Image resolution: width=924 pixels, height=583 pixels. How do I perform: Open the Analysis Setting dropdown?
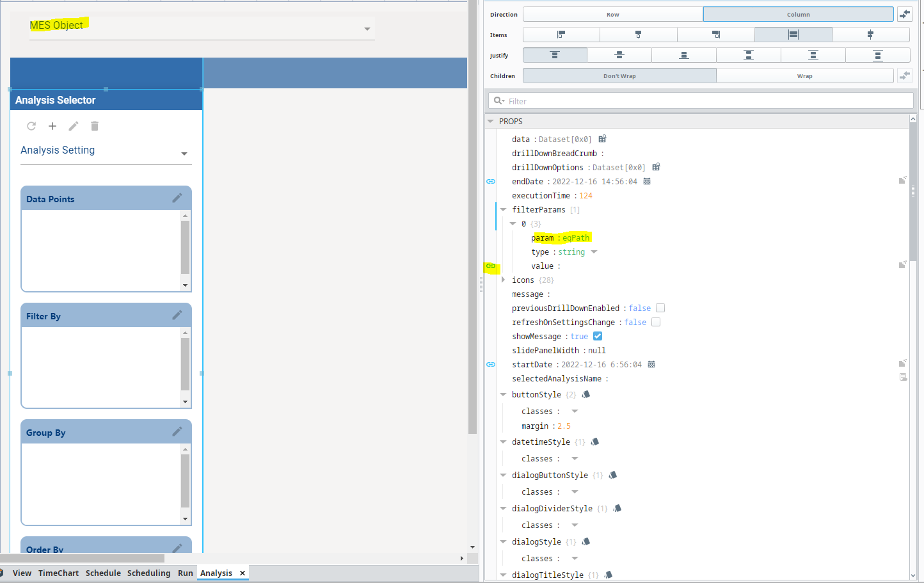point(184,154)
